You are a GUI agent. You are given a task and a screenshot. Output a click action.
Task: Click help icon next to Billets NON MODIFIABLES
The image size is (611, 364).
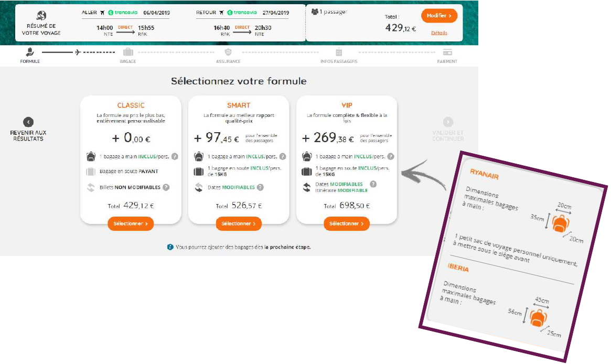pos(166,187)
